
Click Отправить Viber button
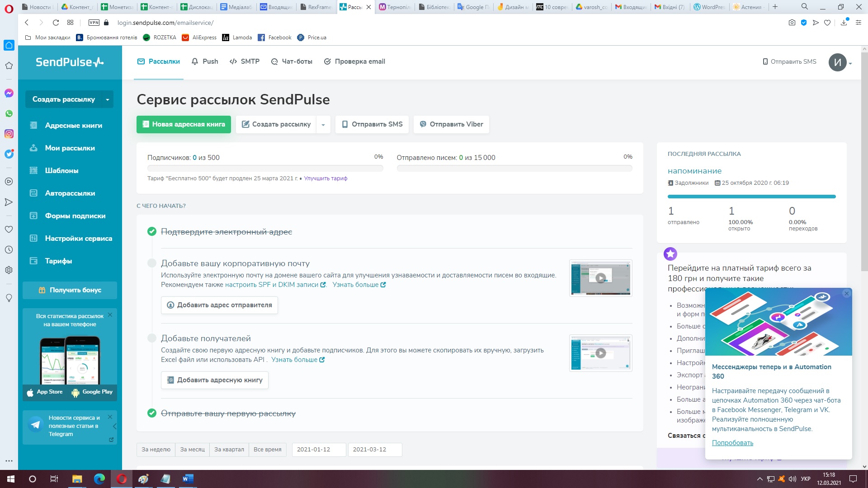[451, 125]
